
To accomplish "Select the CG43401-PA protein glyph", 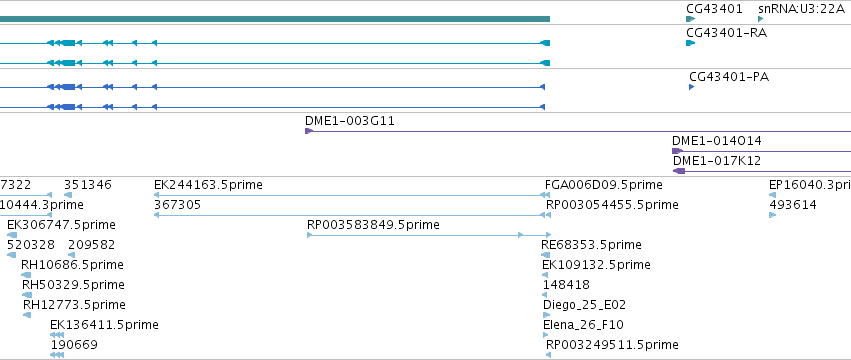I will pos(691,87).
